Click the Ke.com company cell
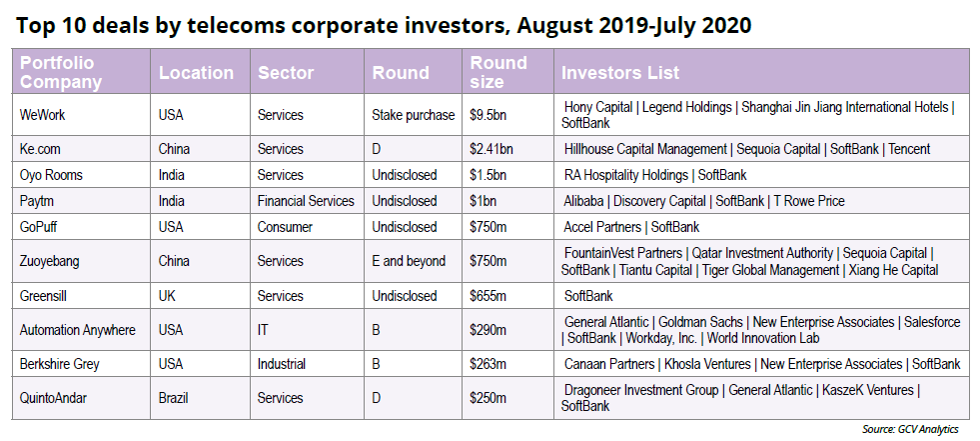The image size is (980, 441). pos(43,149)
